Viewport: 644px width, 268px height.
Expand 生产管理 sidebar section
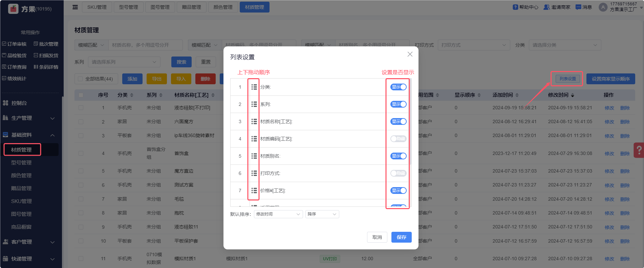[29, 118]
